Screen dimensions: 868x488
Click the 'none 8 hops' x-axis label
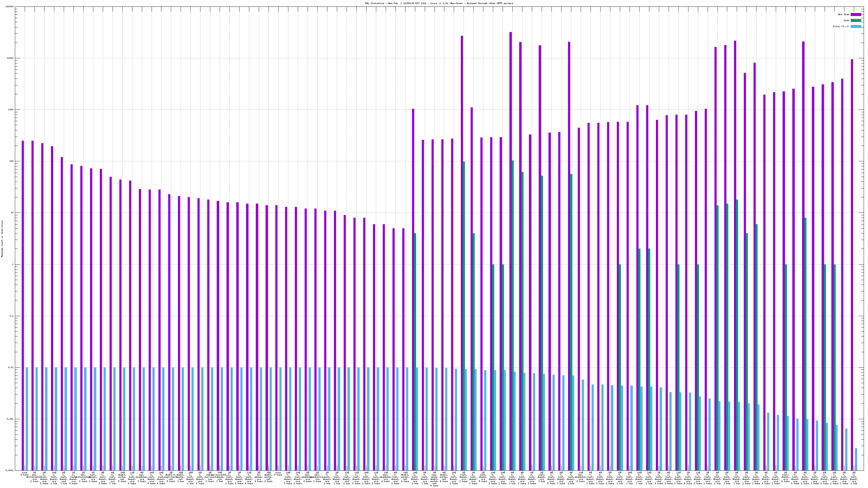(x=24, y=474)
